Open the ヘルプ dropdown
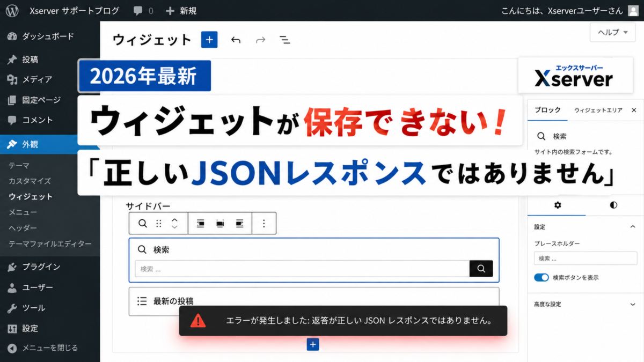 [612, 32]
